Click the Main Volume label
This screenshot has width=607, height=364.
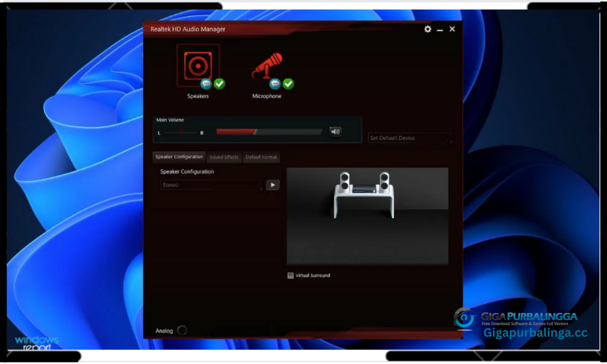pos(170,120)
